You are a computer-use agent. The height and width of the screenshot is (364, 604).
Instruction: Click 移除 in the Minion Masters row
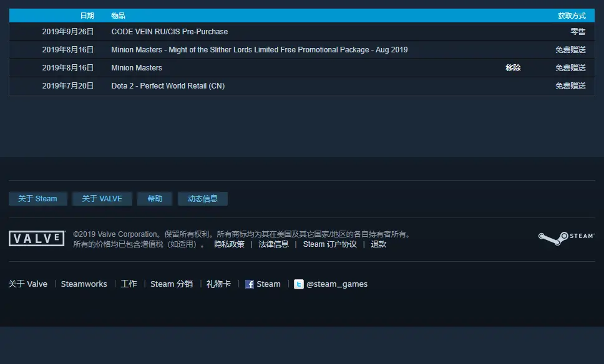click(513, 68)
